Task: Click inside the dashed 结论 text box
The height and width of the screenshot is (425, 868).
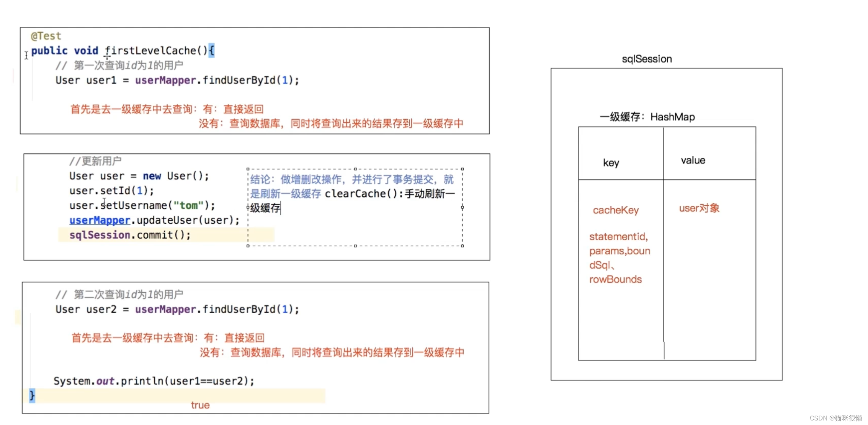Action: [x=355, y=207]
